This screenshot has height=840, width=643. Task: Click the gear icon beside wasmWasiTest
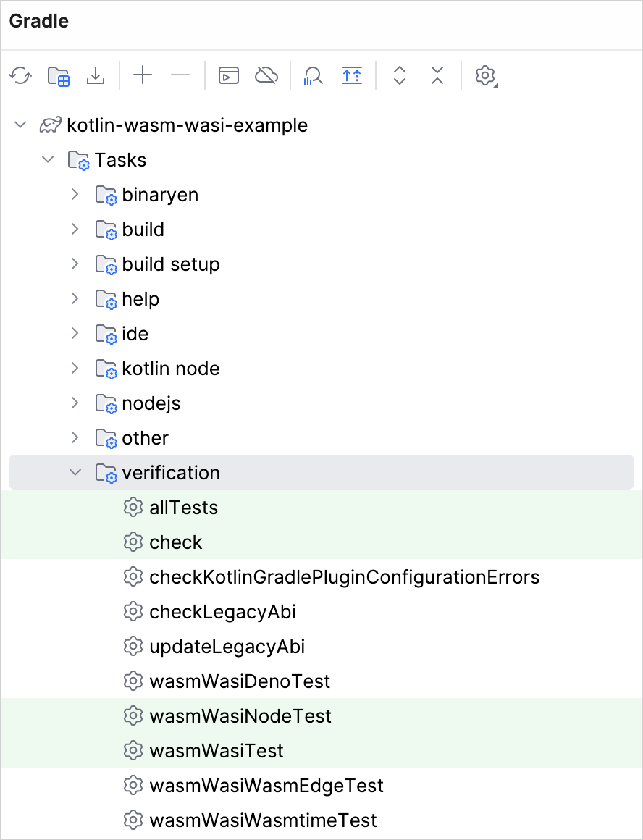tap(133, 751)
